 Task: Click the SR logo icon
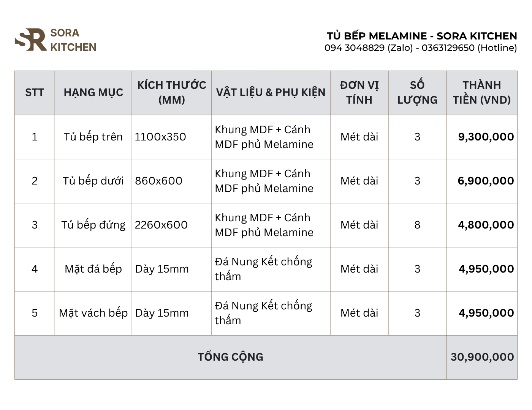point(30,39)
